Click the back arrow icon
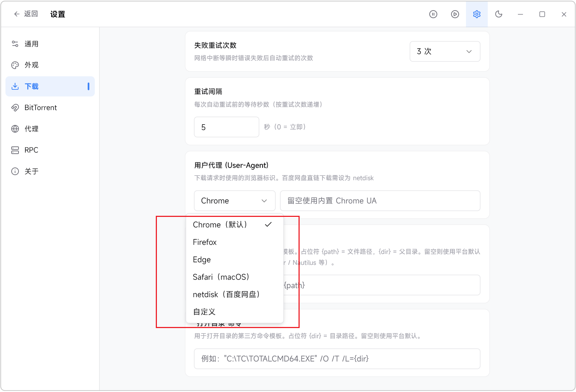The width and height of the screenshot is (576, 392). coord(17,14)
